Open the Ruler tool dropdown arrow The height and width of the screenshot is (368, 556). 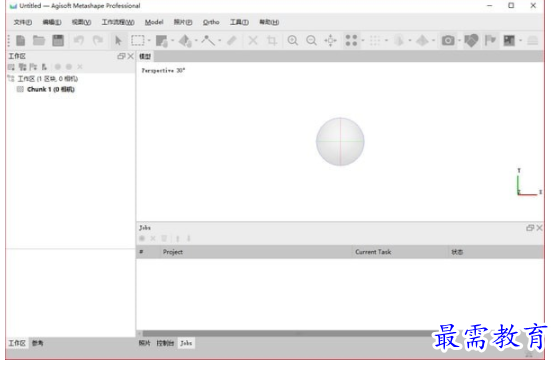tap(220, 40)
